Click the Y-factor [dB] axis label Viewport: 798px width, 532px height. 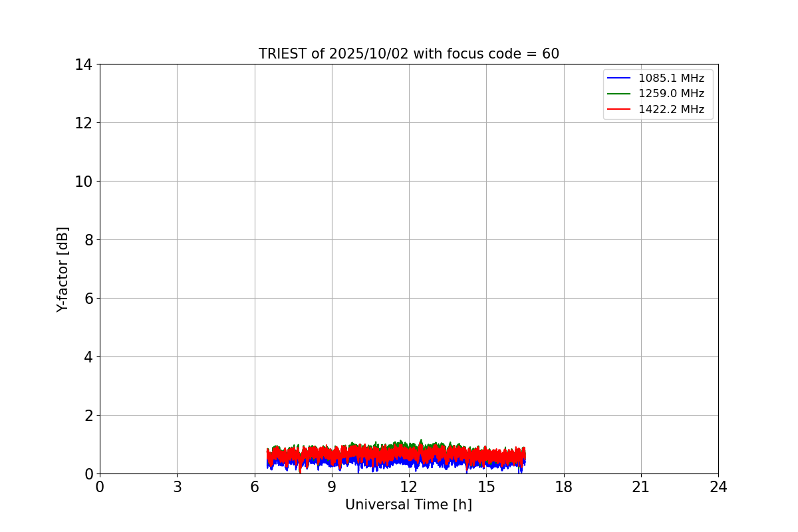pos(63,269)
